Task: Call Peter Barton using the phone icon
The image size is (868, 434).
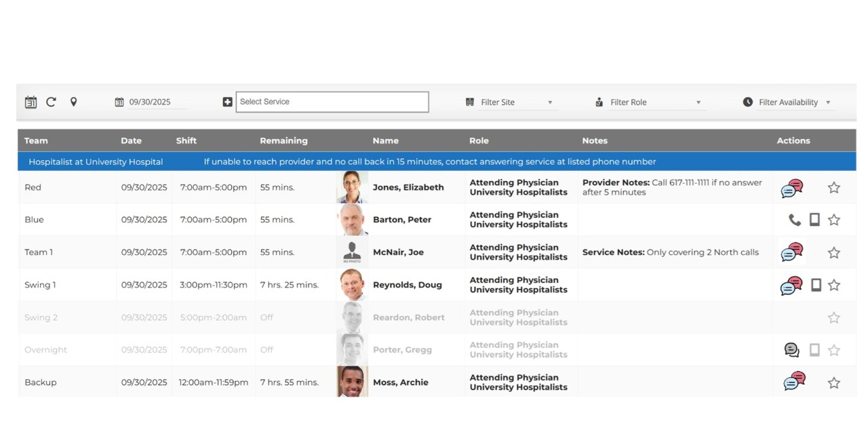Action: [x=794, y=220]
